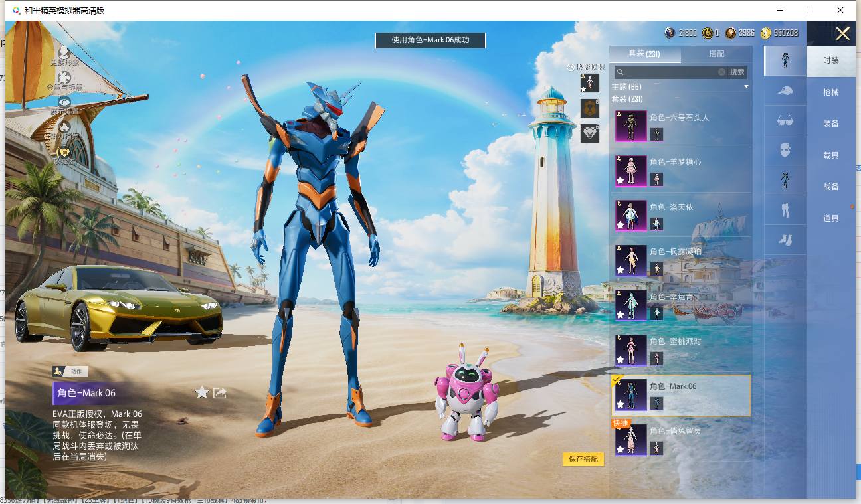Expand the 套装 (231) section header
Screen dimensions: 861x504
tap(627, 98)
